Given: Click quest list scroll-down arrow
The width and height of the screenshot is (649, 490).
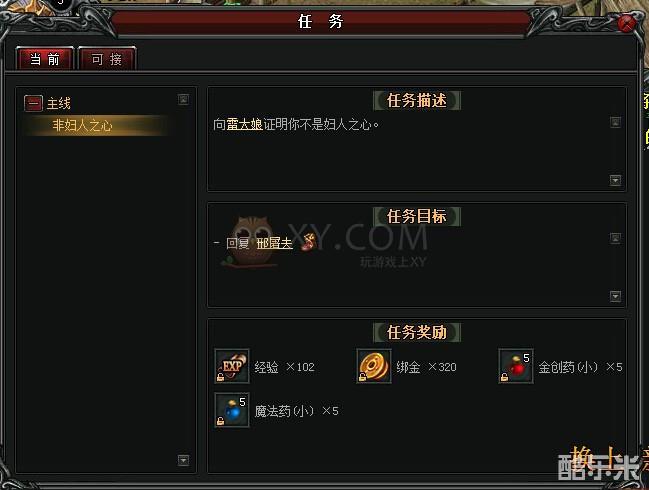Looking at the screenshot, I should (x=183, y=460).
